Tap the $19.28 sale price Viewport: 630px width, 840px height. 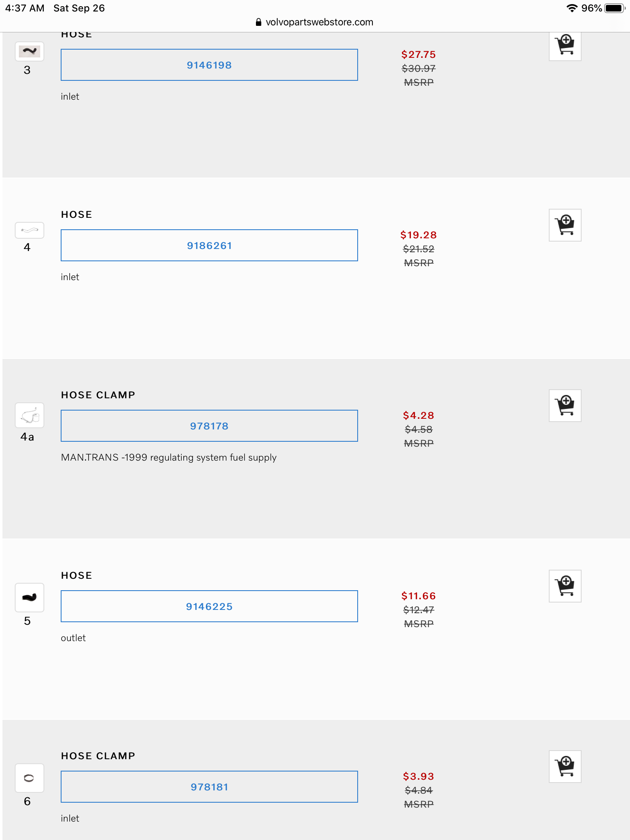coord(418,235)
